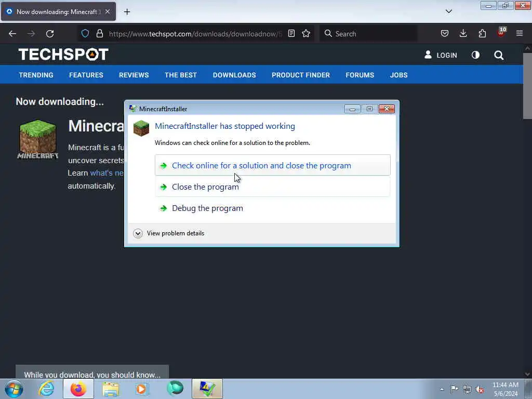Screen dimensions: 532x399
Task: Click the TechSpot logo
Action: (63, 54)
